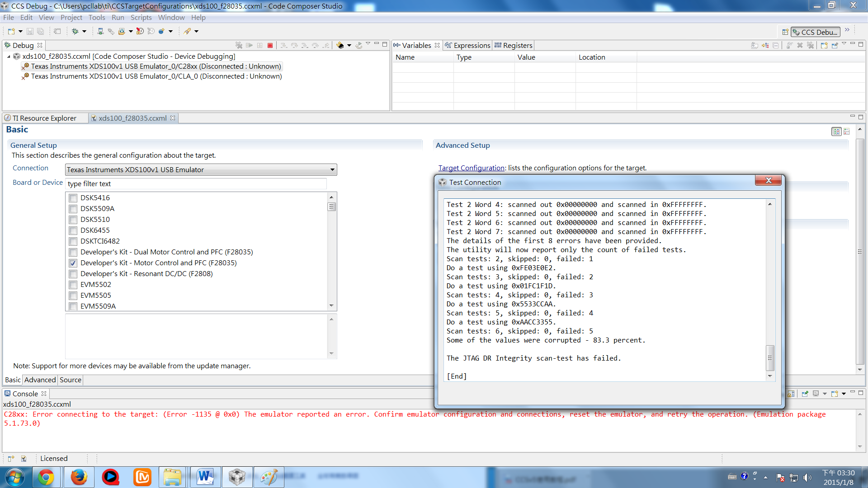Click the Windows Start button

click(x=14, y=477)
